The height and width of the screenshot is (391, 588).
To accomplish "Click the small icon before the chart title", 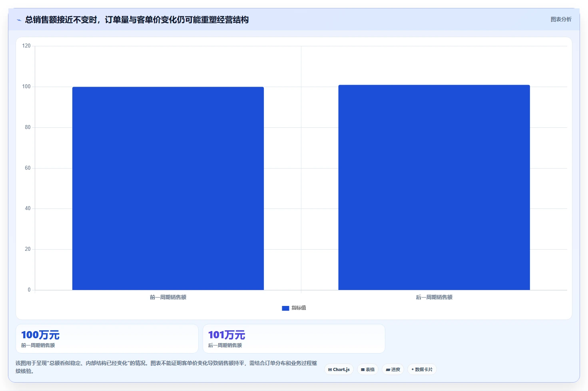I will [19, 20].
